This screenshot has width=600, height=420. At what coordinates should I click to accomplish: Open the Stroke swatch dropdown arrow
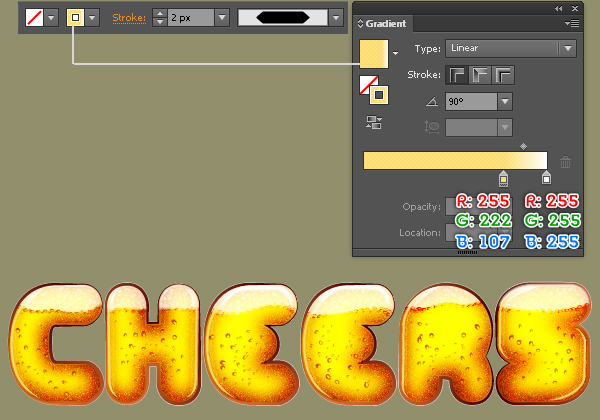point(92,18)
